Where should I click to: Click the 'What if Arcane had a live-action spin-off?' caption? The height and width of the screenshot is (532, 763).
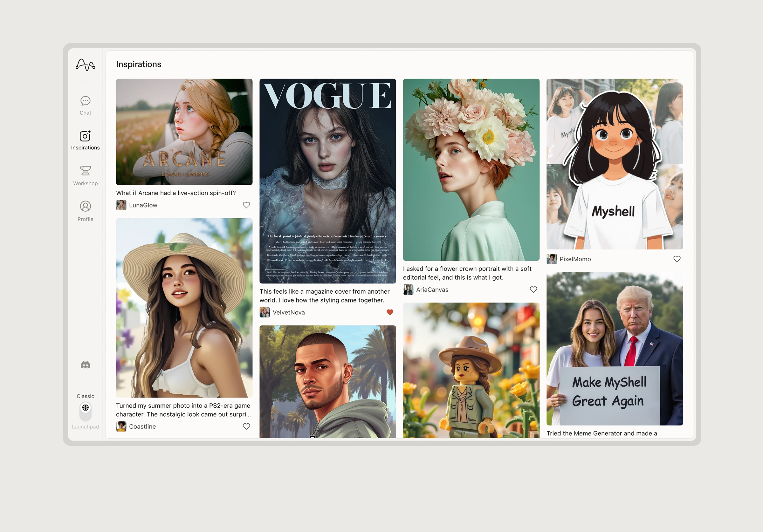click(176, 193)
